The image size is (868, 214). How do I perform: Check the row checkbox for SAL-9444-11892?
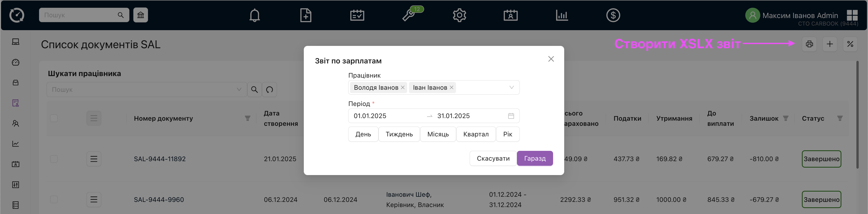pyautogui.click(x=54, y=159)
